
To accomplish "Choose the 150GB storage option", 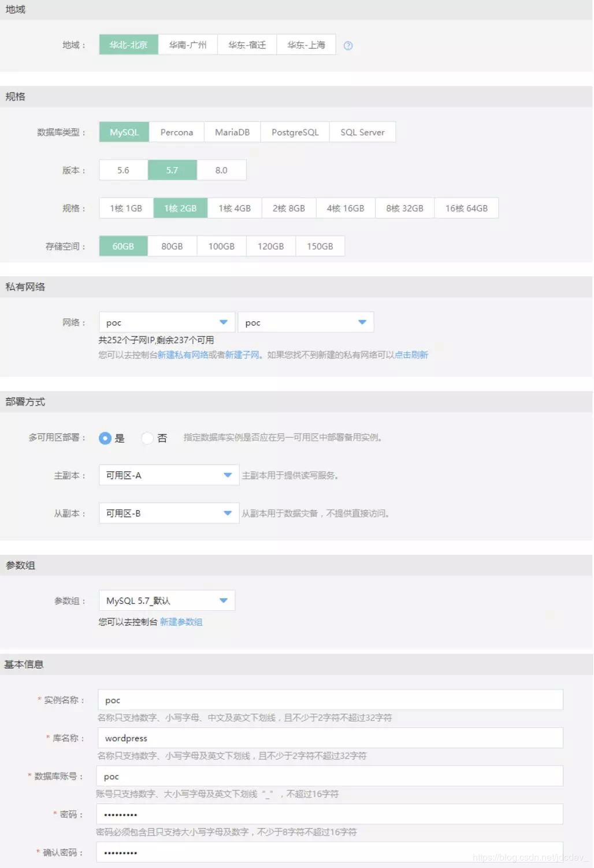I will [320, 246].
